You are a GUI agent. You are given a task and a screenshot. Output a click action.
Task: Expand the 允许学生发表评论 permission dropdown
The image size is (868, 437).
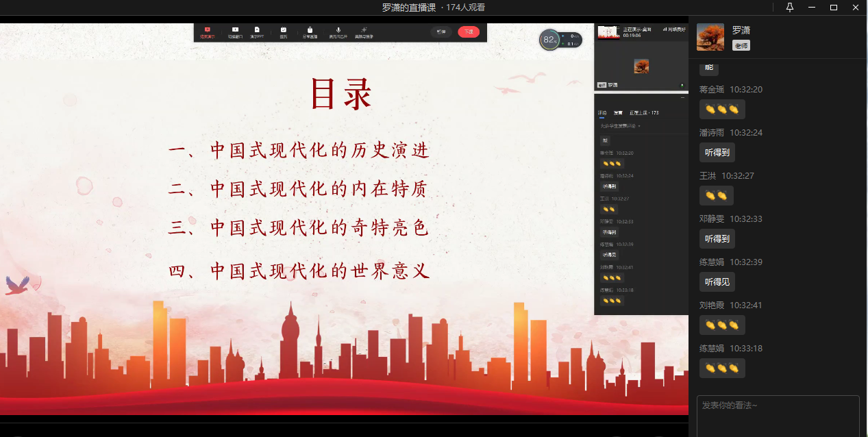point(621,126)
